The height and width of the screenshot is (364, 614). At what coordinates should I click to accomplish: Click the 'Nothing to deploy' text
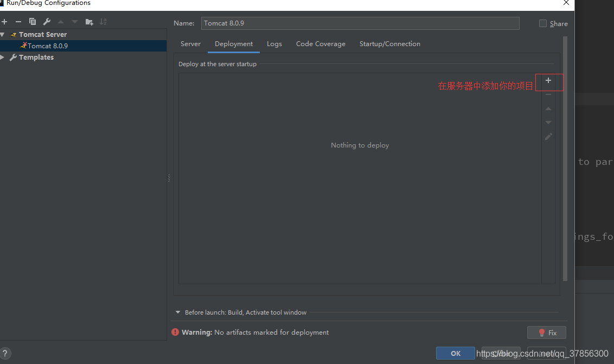click(360, 145)
